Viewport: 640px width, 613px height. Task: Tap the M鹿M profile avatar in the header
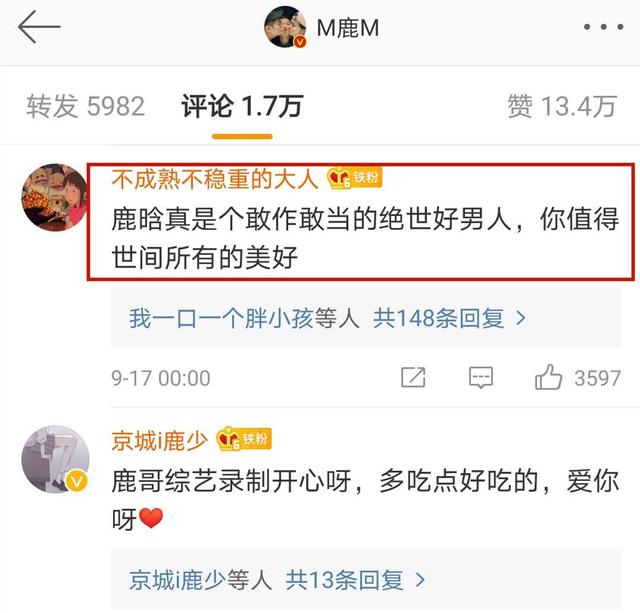(285, 27)
